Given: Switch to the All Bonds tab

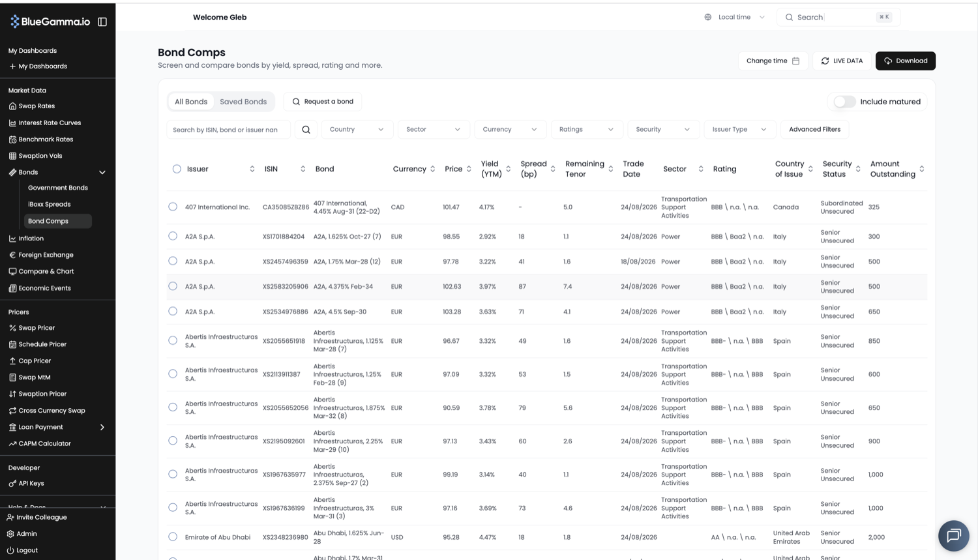Looking at the screenshot, I should (191, 102).
